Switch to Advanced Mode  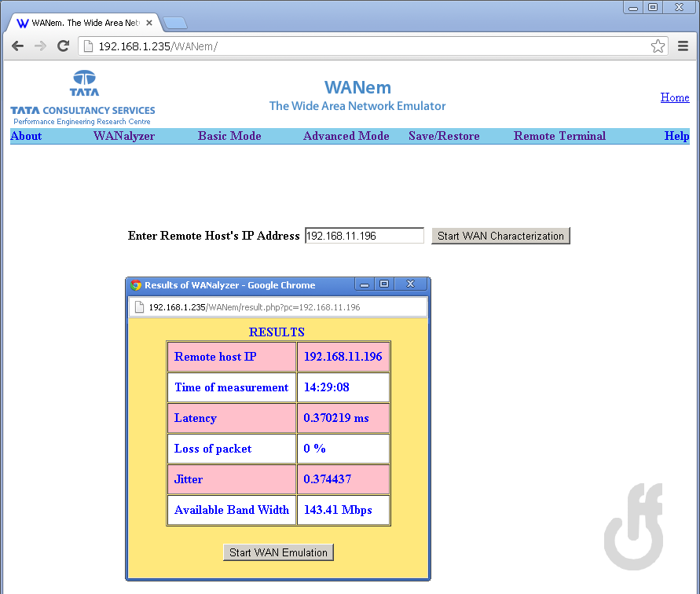pos(346,136)
